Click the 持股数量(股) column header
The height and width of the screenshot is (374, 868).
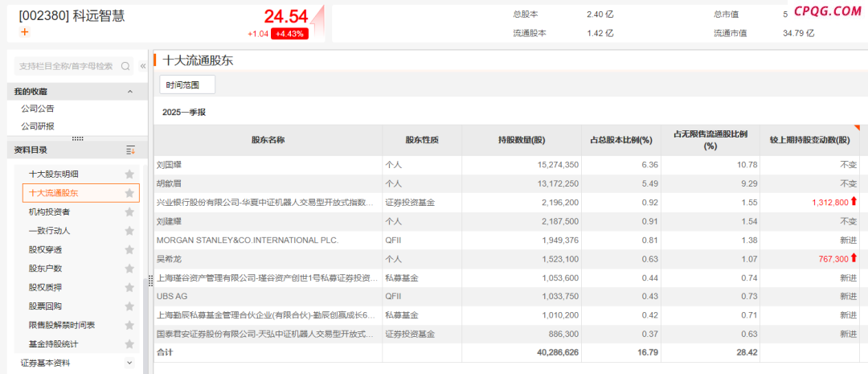click(522, 140)
